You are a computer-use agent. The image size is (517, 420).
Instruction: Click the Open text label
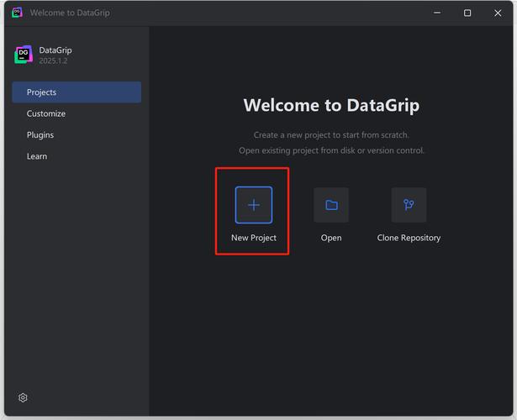point(331,238)
